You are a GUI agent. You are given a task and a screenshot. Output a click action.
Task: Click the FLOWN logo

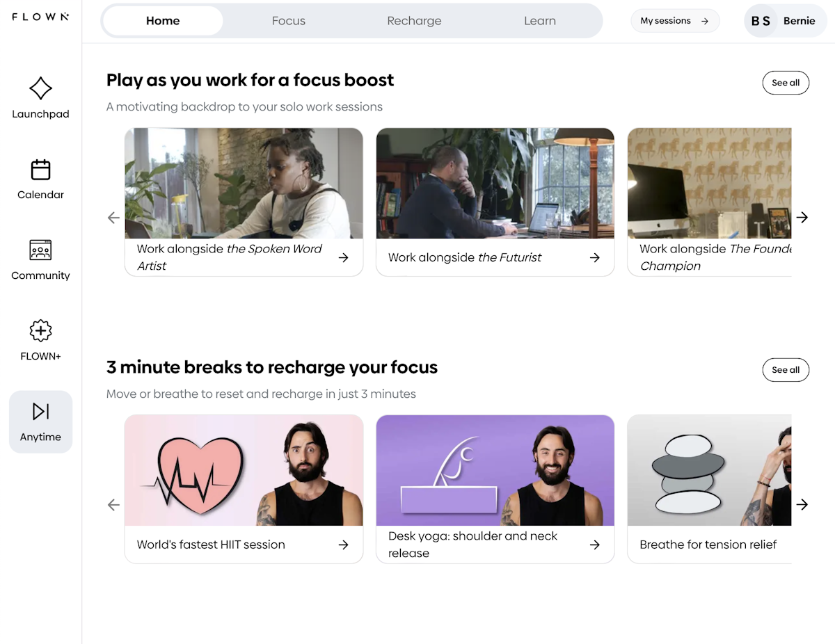tap(40, 17)
